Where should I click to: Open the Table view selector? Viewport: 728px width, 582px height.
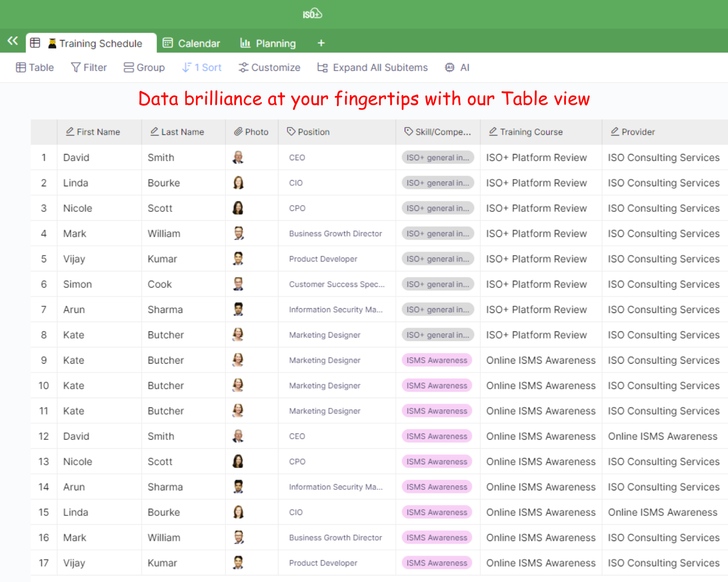[x=35, y=68]
